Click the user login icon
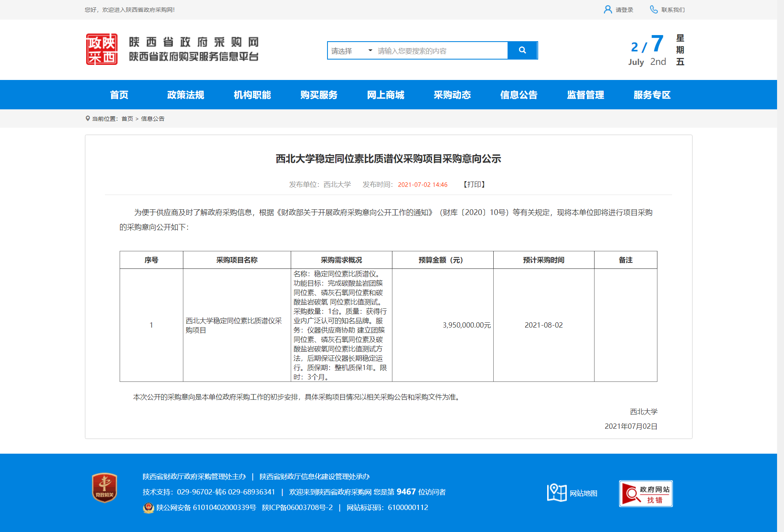 [x=608, y=9]
